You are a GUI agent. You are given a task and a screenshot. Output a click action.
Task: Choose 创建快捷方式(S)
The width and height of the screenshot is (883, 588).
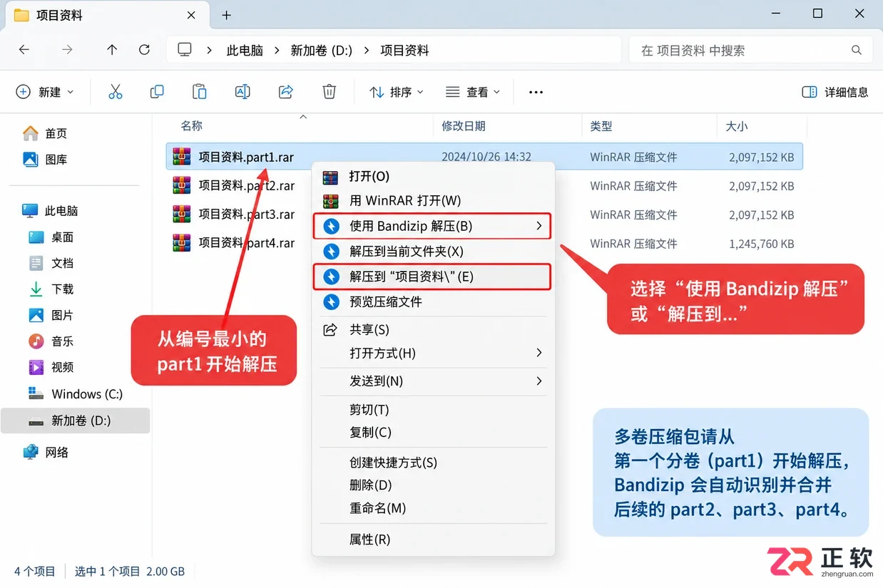[x=432, y=463]
